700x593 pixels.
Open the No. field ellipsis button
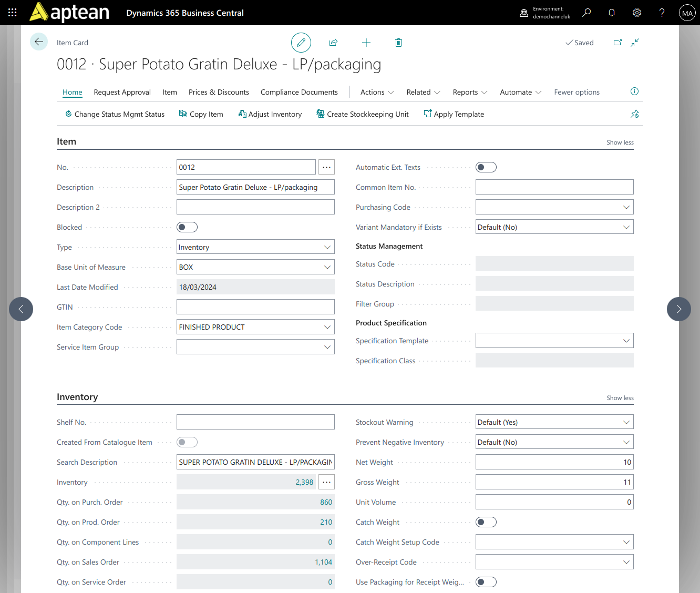click(326, 167)
